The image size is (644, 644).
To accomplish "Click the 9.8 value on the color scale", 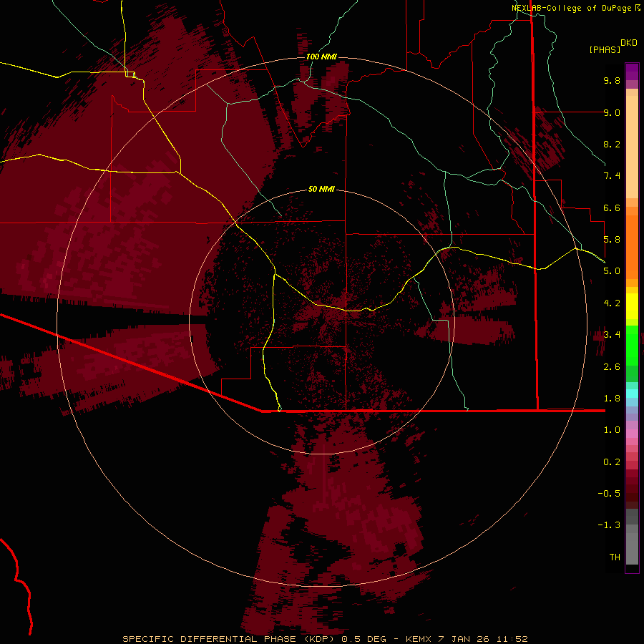I will [x=612, y=80].
